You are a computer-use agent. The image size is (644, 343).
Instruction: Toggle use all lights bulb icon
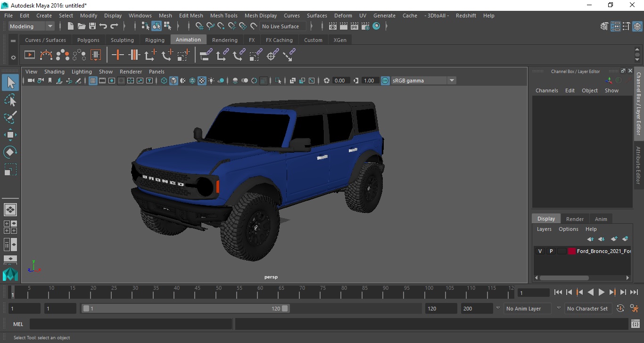(x=211, y=81)
